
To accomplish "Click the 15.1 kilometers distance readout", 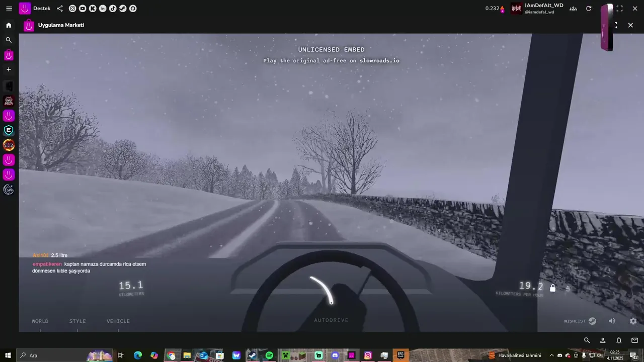I will pos(131,286).
